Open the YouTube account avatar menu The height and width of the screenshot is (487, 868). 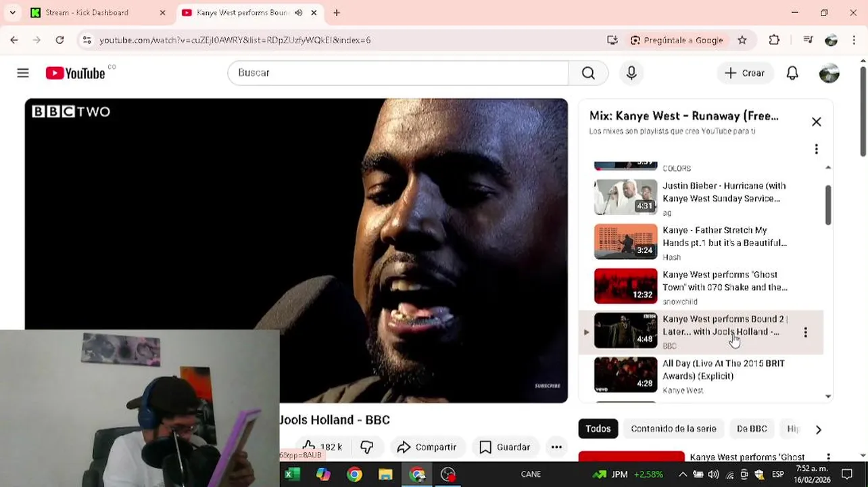(x=829, y=73)
